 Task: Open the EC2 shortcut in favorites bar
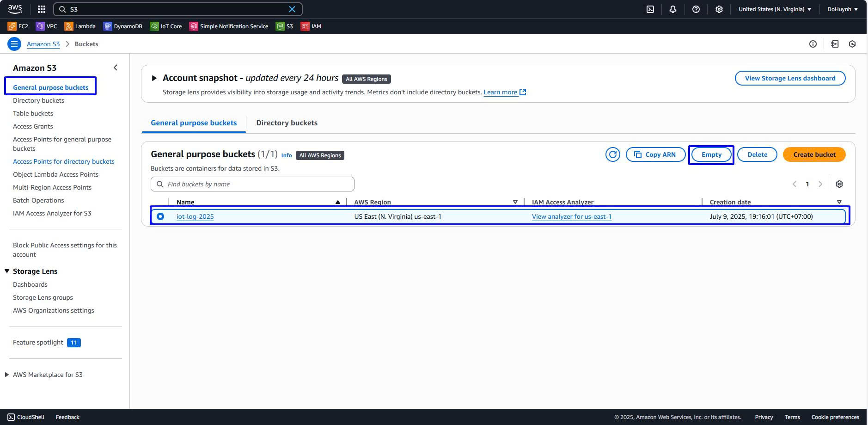click(18, 26)
